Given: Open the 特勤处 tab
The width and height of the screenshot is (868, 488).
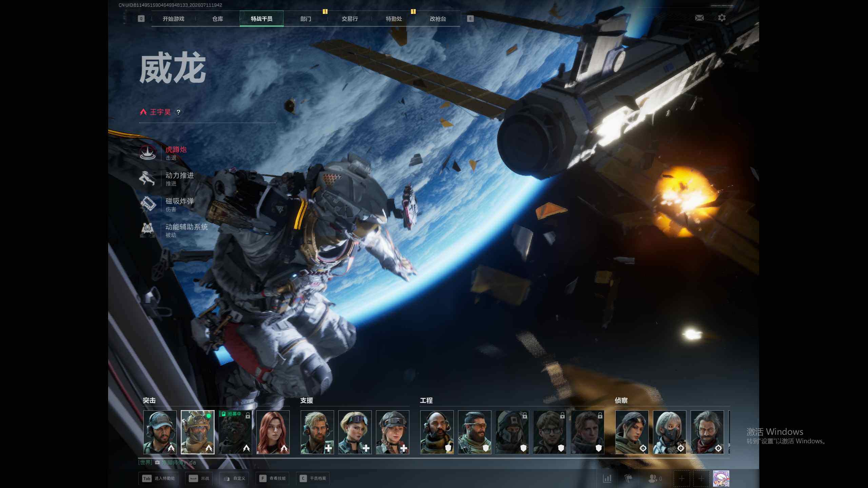Looking at the screenshot, I should (x=394, y=19).
